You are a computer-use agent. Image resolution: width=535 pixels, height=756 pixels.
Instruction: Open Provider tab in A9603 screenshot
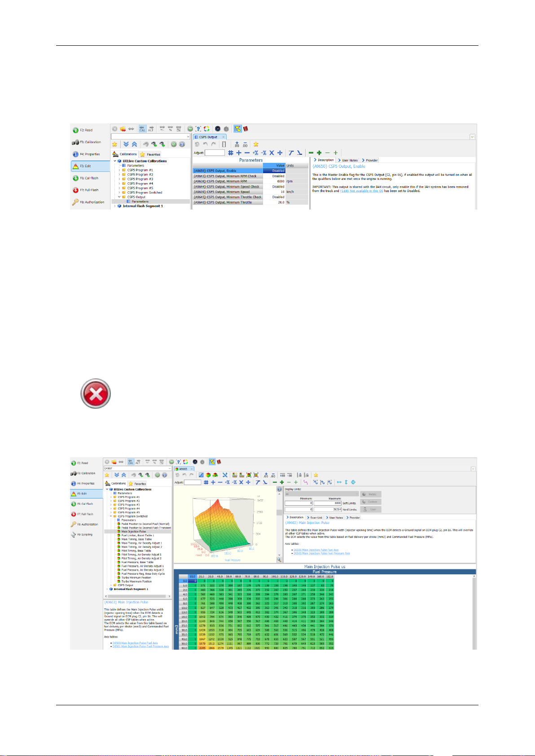353,517
